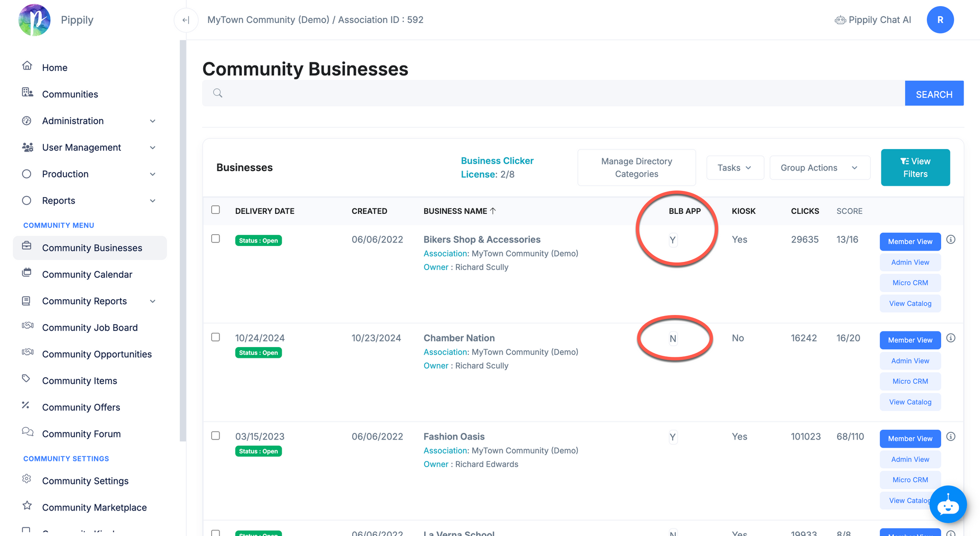The width and height of the screenshot is (980, 536).
Task: Open the Pippily Chat AI assistant
Action: coord(873,20)
